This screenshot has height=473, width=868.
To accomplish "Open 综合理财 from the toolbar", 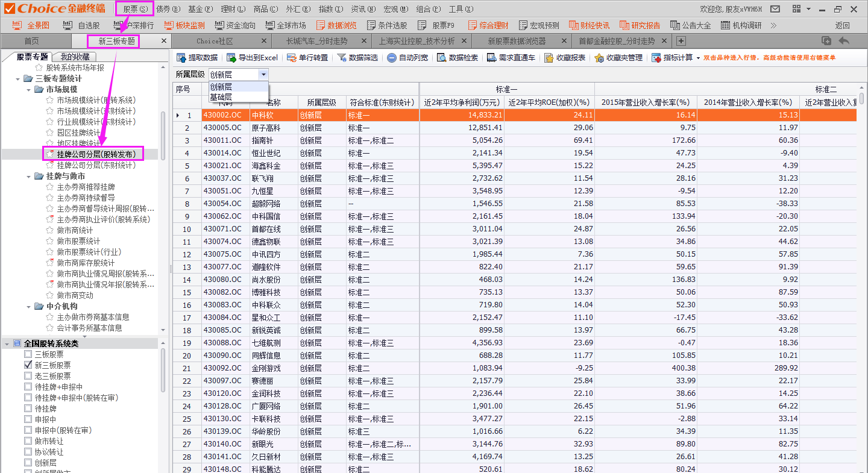I will [x=487, y=25].
